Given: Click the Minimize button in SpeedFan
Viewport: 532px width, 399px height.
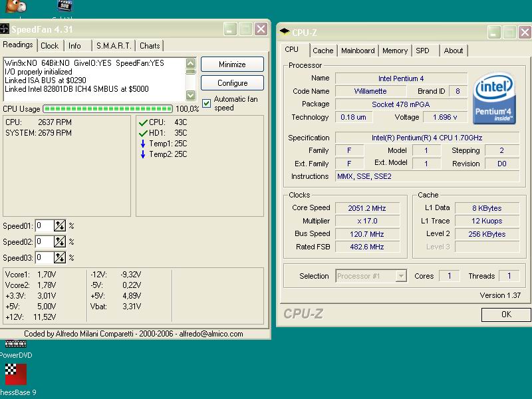Looking at the screenshot, I should 232,64.
